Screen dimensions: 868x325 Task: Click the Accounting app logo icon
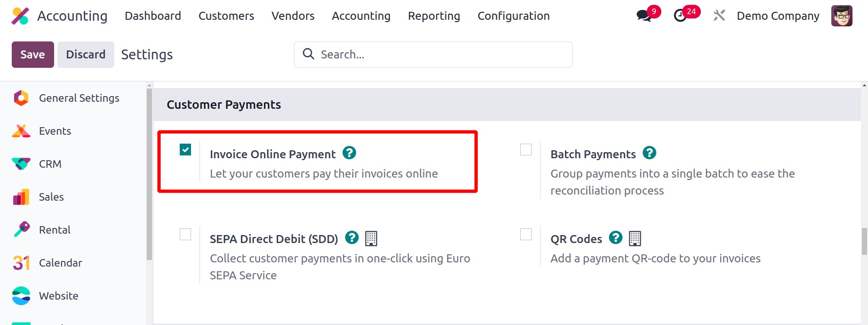[20, 16]
